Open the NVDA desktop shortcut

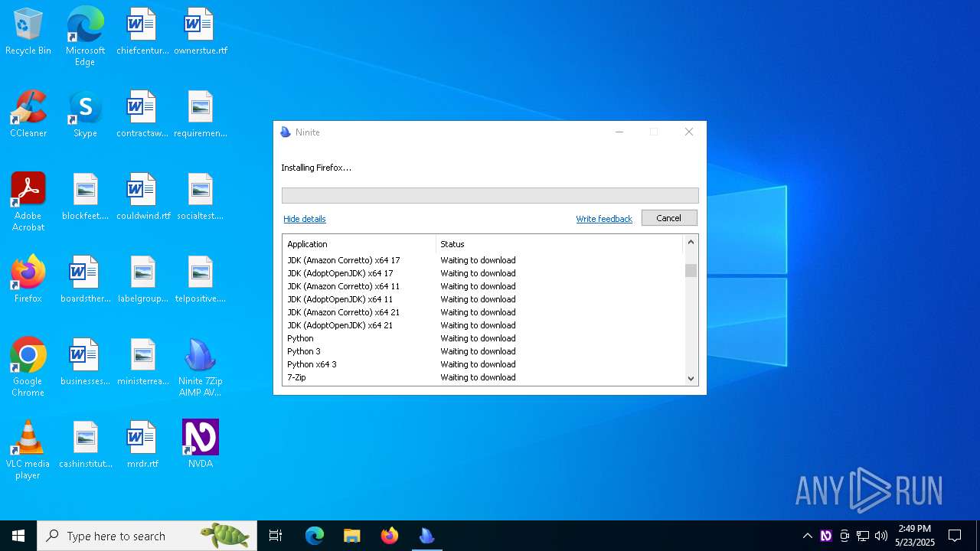(x=201, y=445)
